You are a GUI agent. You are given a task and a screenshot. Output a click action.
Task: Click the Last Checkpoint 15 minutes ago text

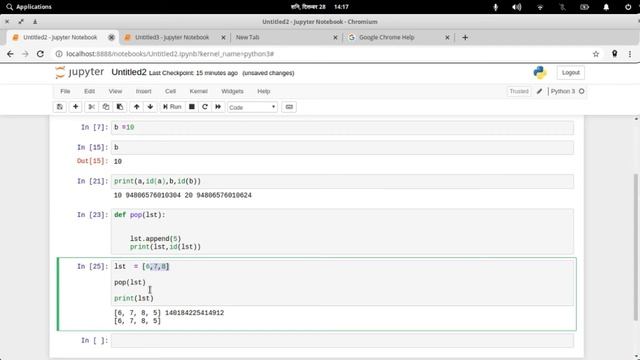point(193,73)
